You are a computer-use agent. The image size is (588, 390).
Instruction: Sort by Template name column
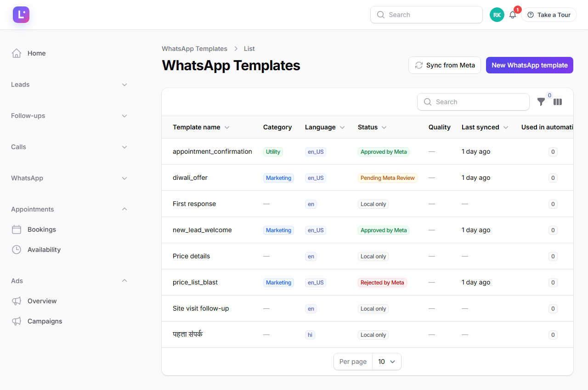201,127
